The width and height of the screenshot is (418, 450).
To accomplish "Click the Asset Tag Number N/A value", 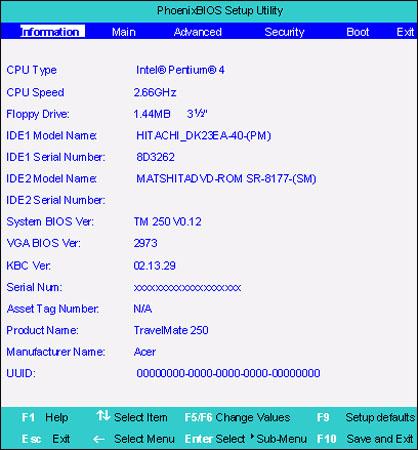I will click(143, 309).
